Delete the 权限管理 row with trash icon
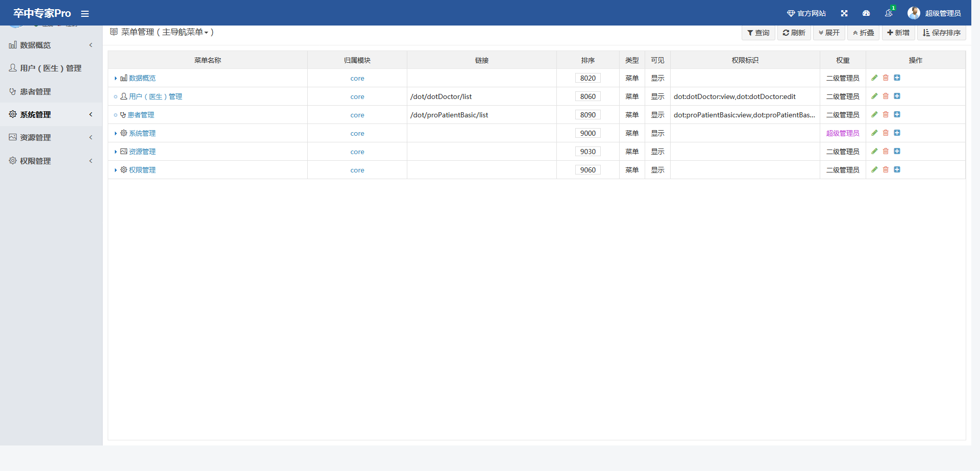 click(x=886, y=169)
